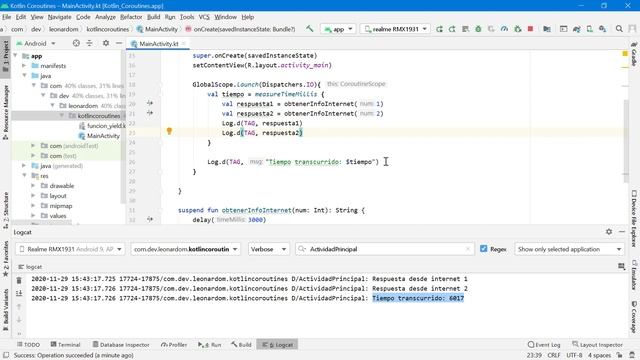
Task: Open the VCS menu
Action: tap(204, 17)
